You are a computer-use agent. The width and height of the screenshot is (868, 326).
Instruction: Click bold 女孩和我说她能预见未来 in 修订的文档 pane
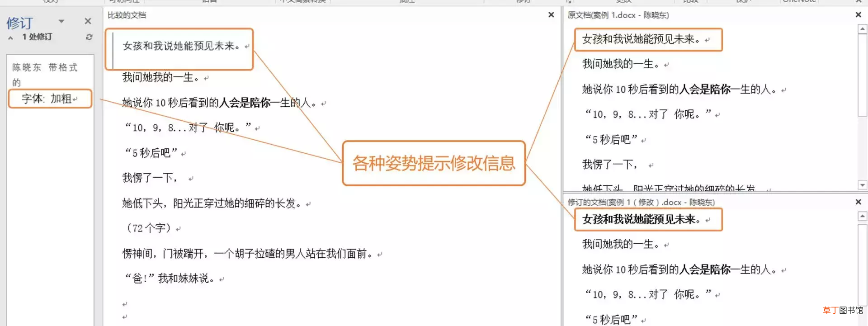click(641, 219)
